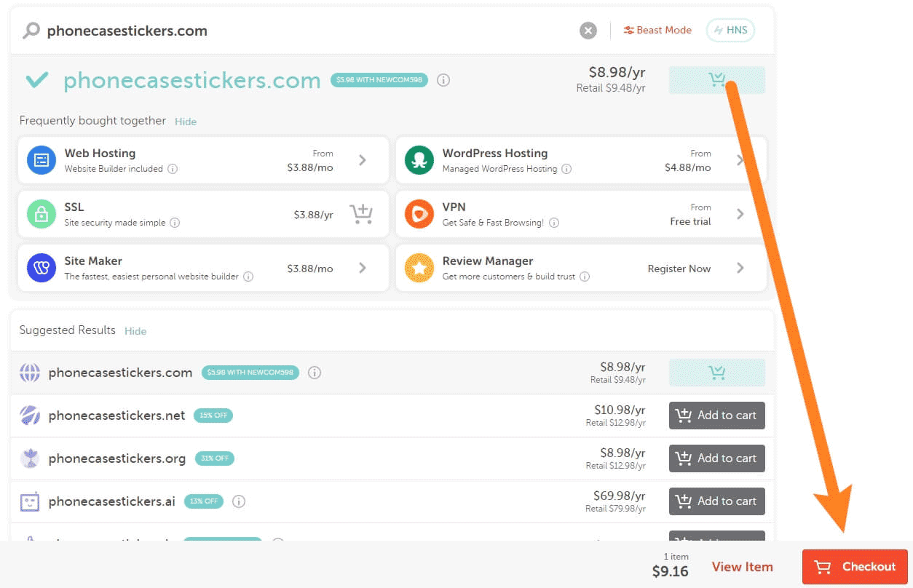Click the magnifier search icon
The image size is (913, 588).
(31, 31)
